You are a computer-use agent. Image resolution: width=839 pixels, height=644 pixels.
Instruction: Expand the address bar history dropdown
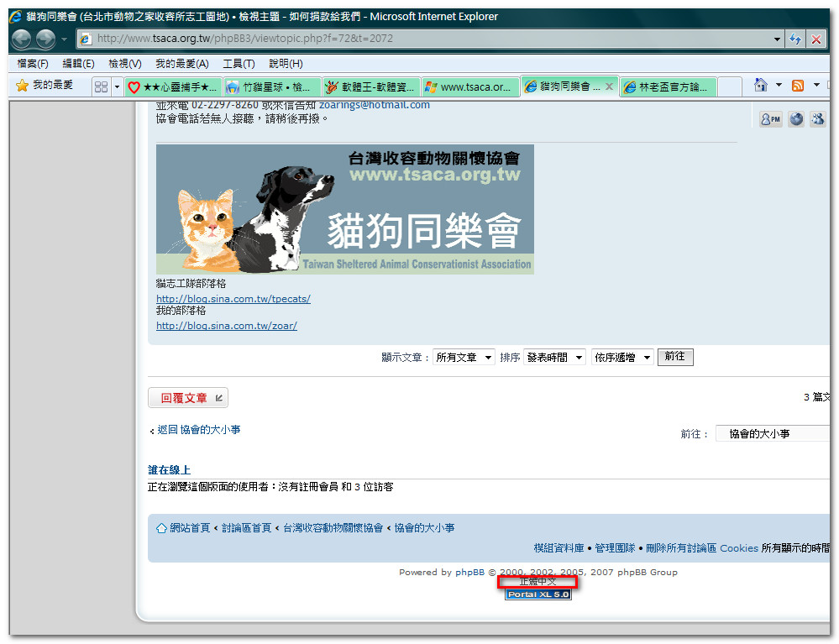tap(777, 39)
